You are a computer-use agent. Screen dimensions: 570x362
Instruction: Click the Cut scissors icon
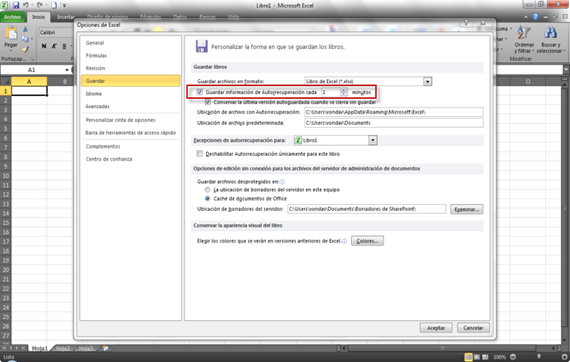tap(25, 29)
